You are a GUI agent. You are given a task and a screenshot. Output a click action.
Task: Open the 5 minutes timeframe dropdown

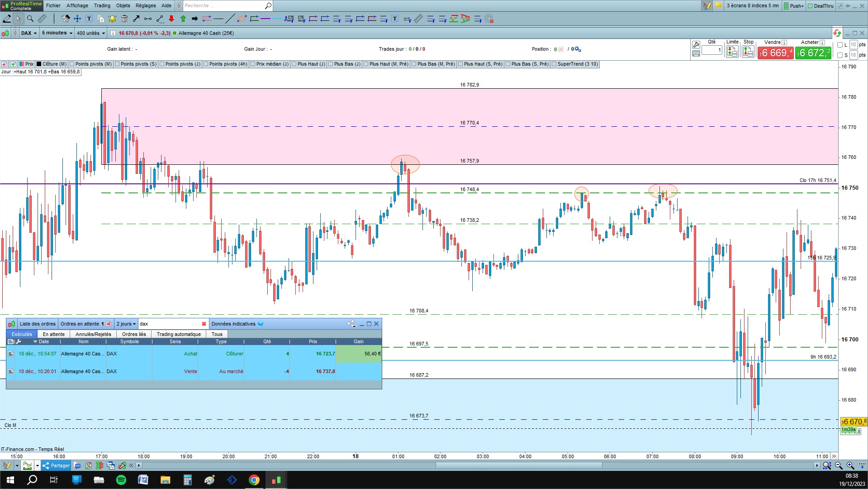tap(57, 33)
